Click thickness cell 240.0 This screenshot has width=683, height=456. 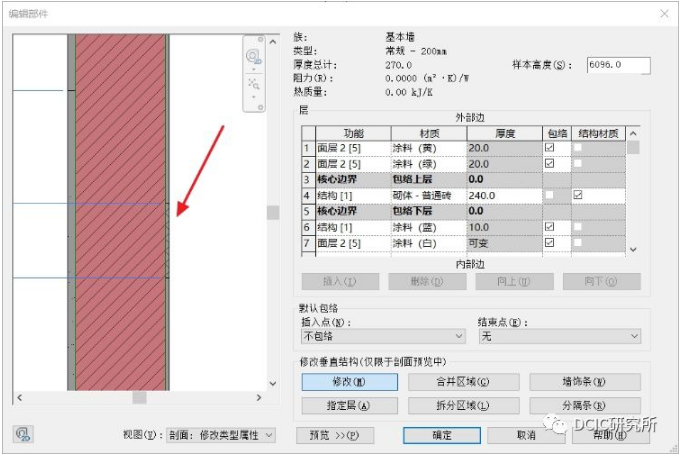click(x=505, y=196)
